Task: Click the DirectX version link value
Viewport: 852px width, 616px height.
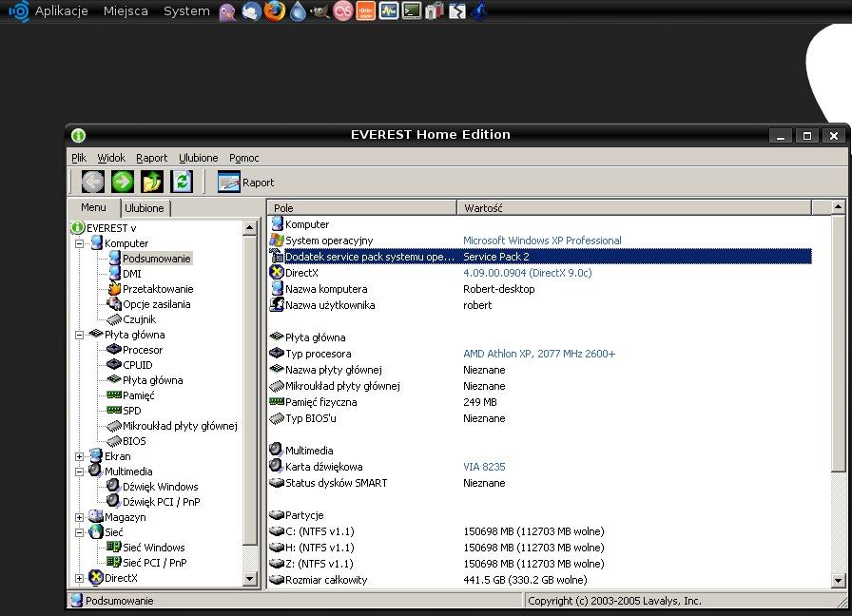Action: click(x=527, y=273)
